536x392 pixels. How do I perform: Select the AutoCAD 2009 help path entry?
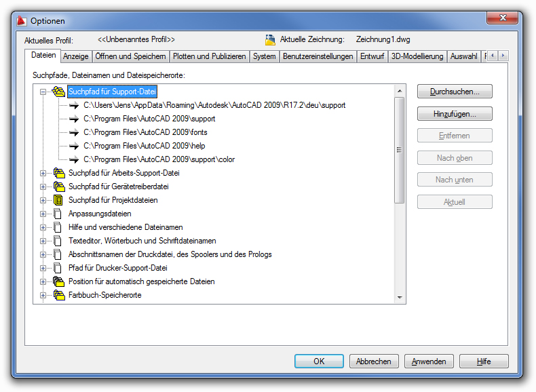144,146
